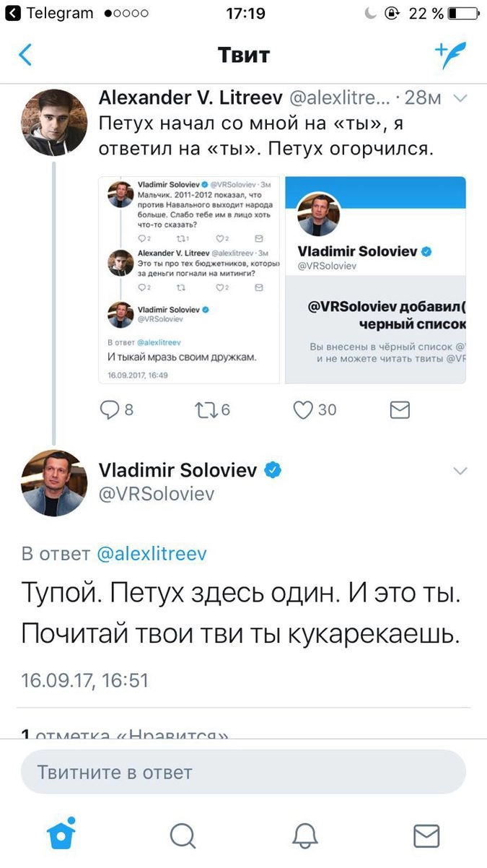Image resolution: width=487 pixels, height=868 pixels.
Task: Share Litreev's tweet via direct message
Action: click(399, 410)
